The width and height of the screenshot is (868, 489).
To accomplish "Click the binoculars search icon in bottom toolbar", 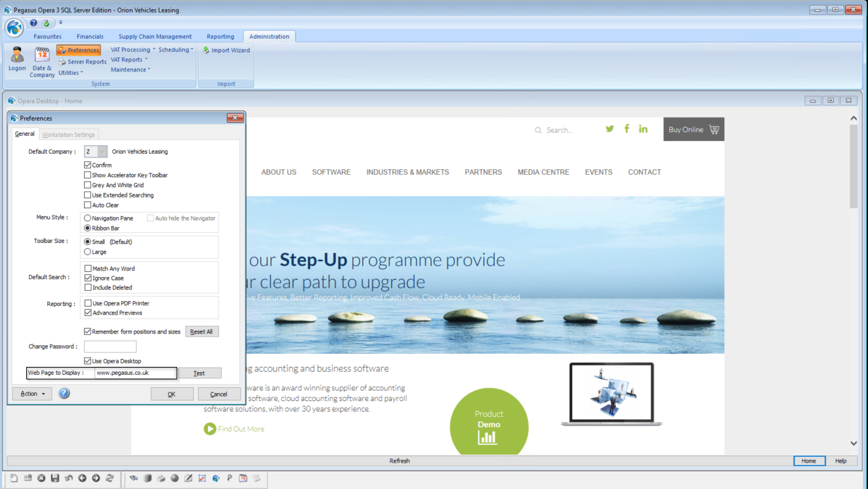I will pos(134,478).
